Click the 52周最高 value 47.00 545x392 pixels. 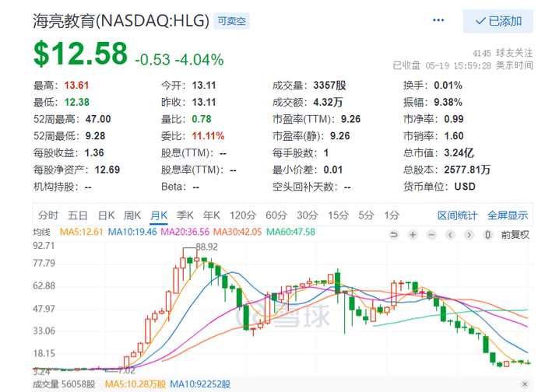(98, 119)
